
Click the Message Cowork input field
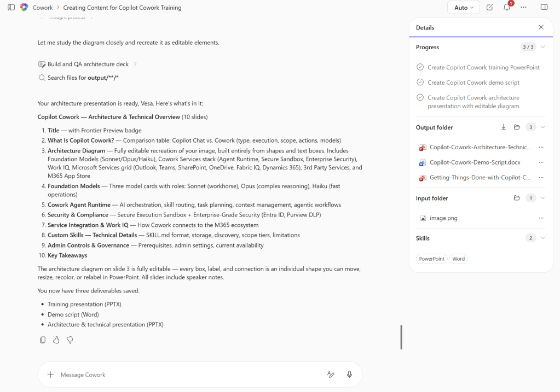[x=186, y=375]
